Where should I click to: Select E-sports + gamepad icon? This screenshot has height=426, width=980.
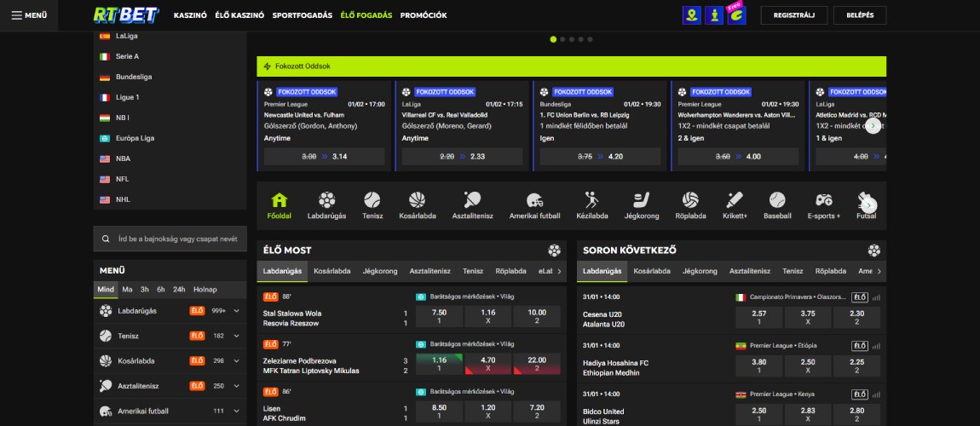tap(824, 205)
